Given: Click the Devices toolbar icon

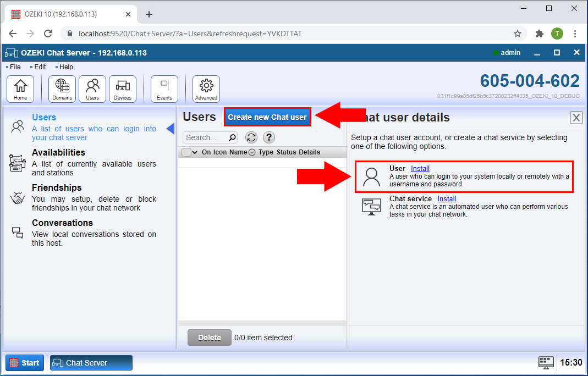Looking at the screenshot, I should (123, 89).
